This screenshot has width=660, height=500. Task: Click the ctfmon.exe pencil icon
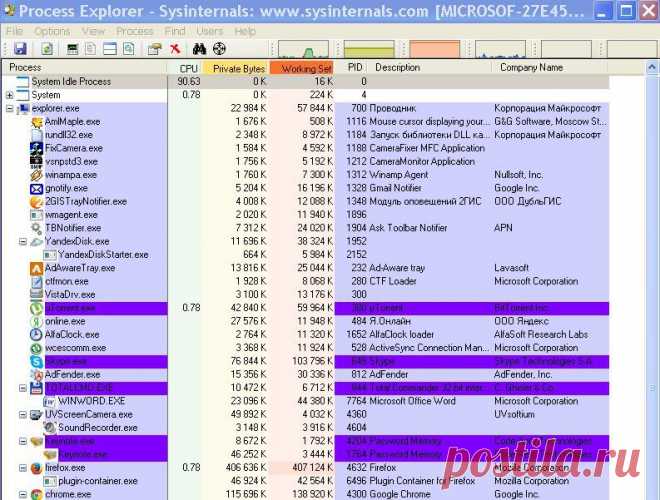point(36,282)
